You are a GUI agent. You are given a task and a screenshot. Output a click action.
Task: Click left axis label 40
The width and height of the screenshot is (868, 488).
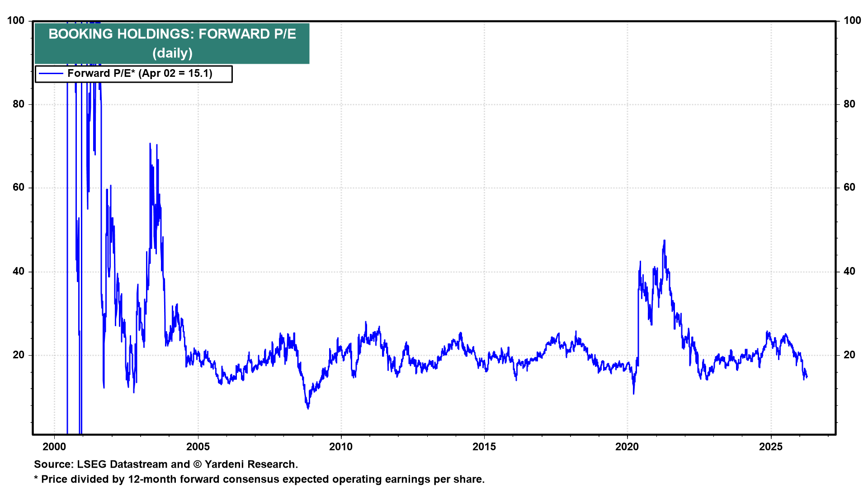[x=19, y=271]
